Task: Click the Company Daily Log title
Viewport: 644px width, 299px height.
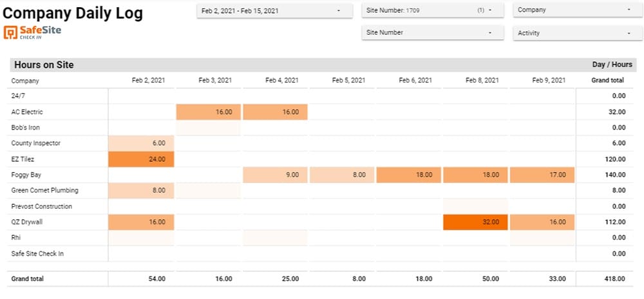Action: click(x=73, y=13)
